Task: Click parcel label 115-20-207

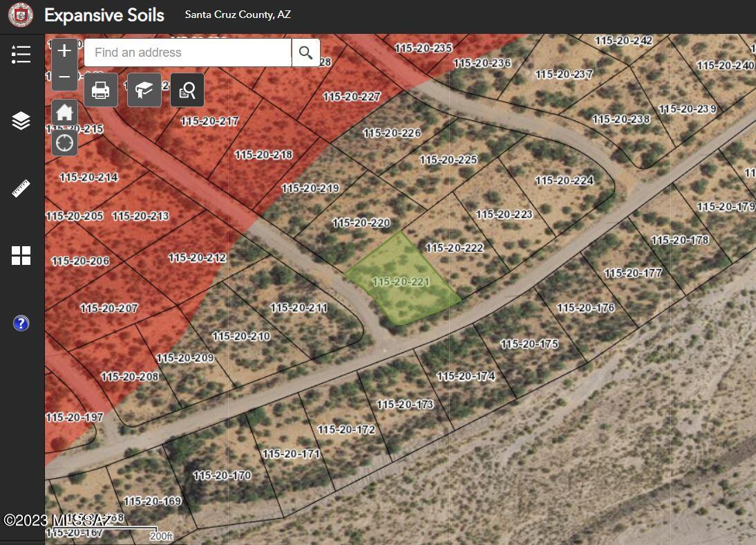Action: [x=109, y=308]
